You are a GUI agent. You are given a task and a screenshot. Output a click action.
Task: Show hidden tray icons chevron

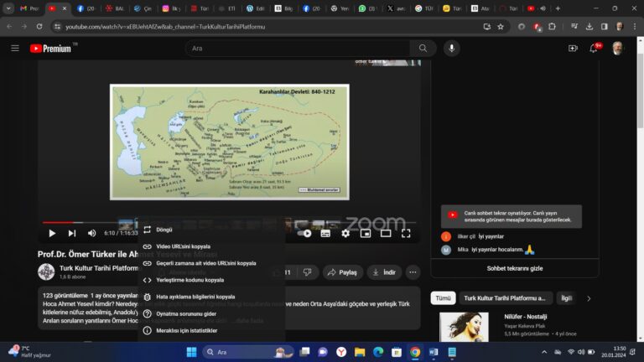click(x=544, y=352)
